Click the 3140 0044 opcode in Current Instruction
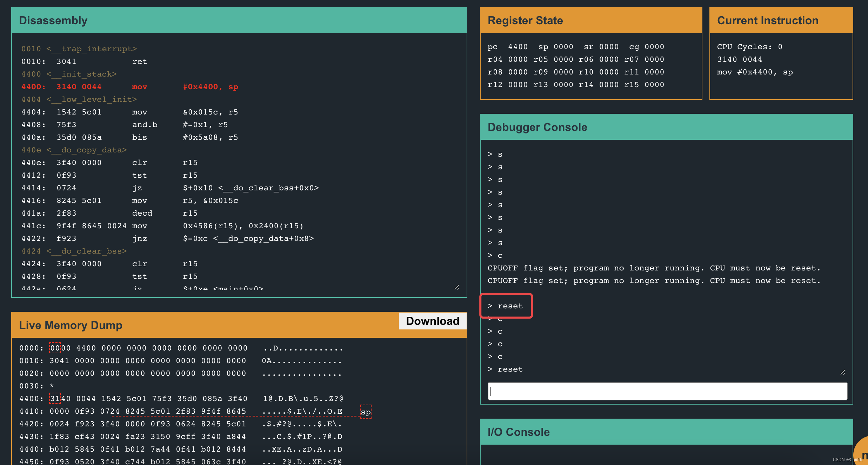The width and height of the screenshot is (868, 465). tap(740, 59)
